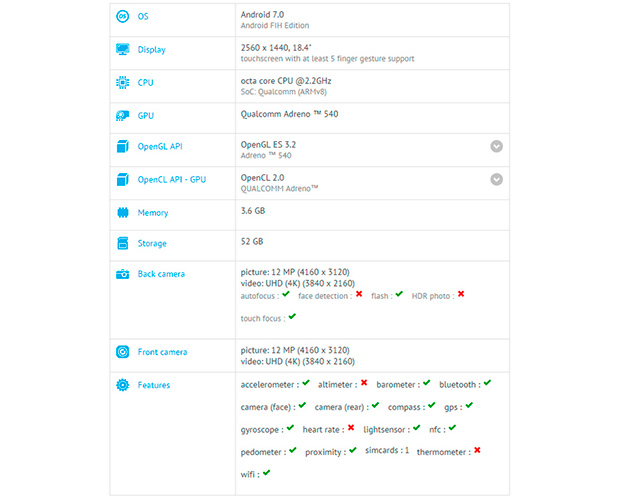Expand the OpenCL 2.0 details
Viewport: 620px width, 500px height.
496,179
